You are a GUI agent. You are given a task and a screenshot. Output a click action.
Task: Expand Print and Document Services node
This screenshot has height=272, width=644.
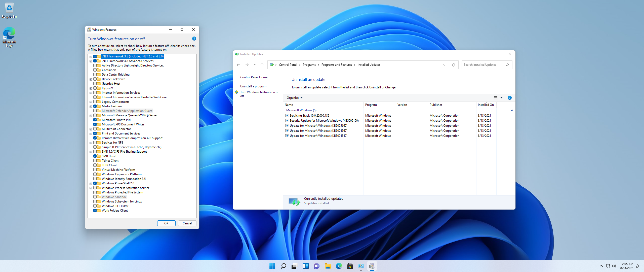pos(91,134)
